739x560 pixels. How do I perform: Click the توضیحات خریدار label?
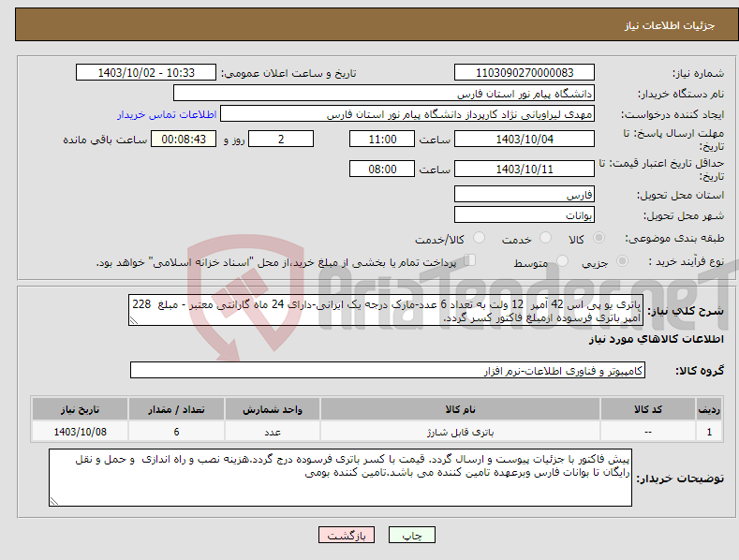coord(680,479)
